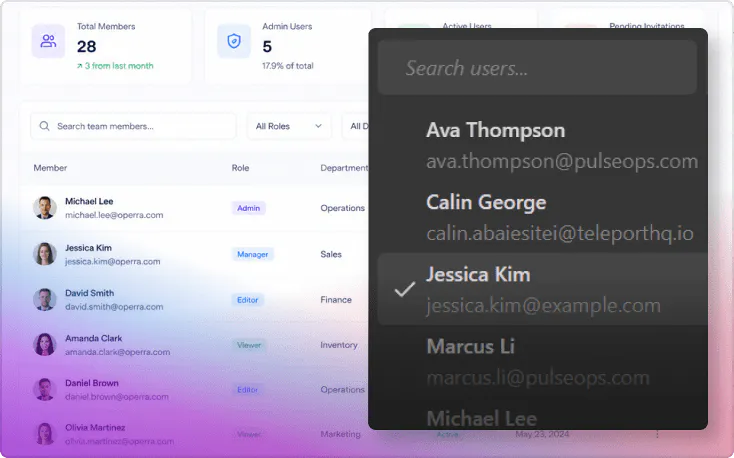Open Olivia Martinez's avatar photo
Screen dimensions: 734x458
pyautogui.click(x=45, y=434)
